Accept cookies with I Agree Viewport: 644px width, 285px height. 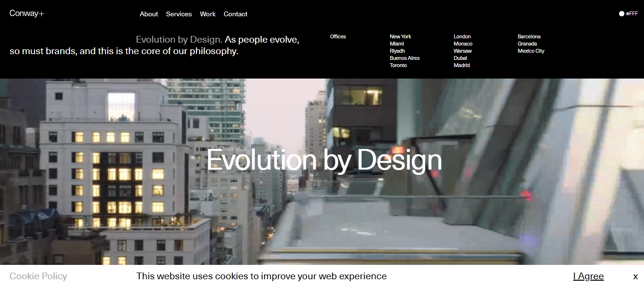pyautogui.click(x=588, y=276)
